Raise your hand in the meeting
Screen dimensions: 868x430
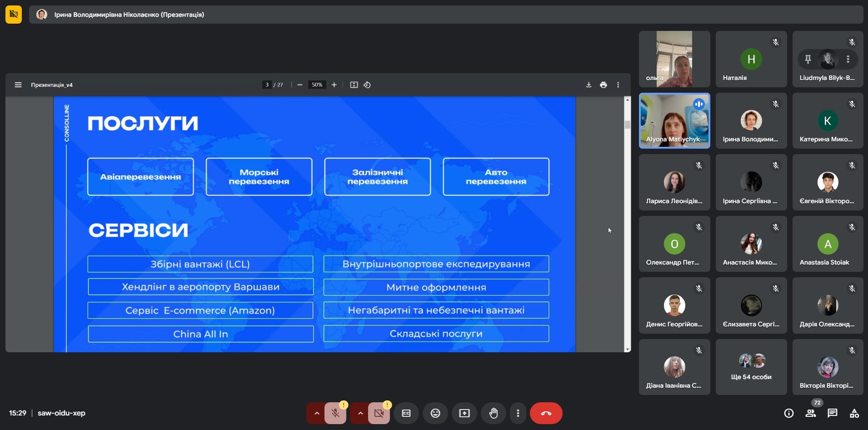click(x=494, y=413)
